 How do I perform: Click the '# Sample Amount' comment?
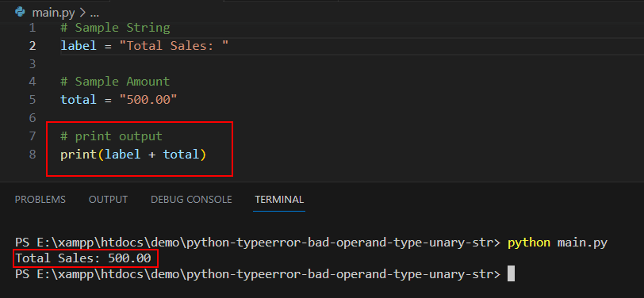(x=116, y=82)
